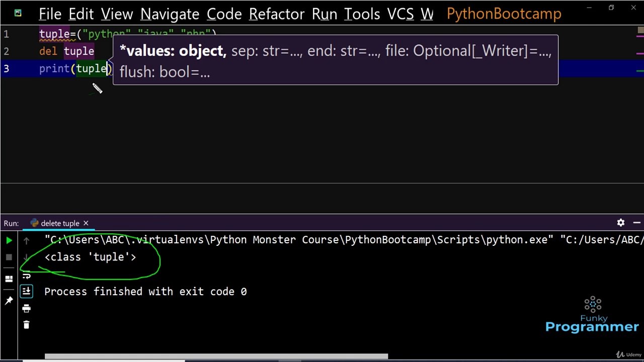Open the View menu
644x362 pixels.
coord(117,14)
